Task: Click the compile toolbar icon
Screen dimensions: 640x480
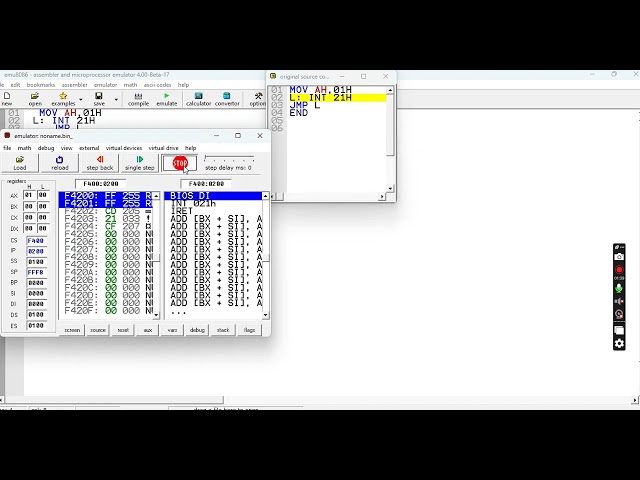Action: coord(138,98)
